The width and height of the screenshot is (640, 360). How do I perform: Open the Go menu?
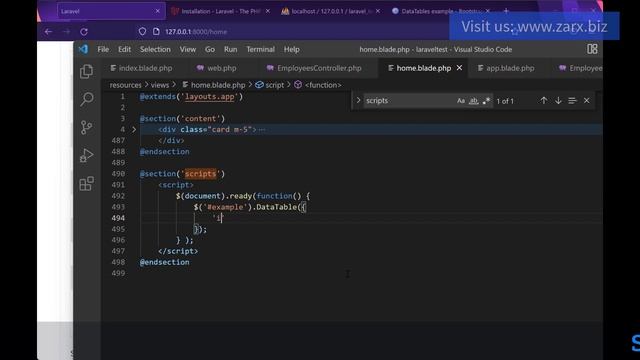[x=210, y=49]
